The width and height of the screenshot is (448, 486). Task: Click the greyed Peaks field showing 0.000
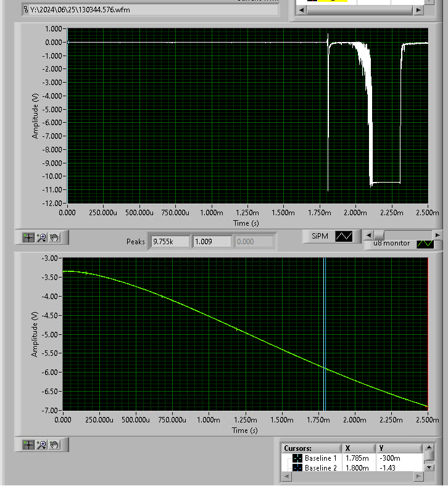pyautogui.click(x=254, y=242)
